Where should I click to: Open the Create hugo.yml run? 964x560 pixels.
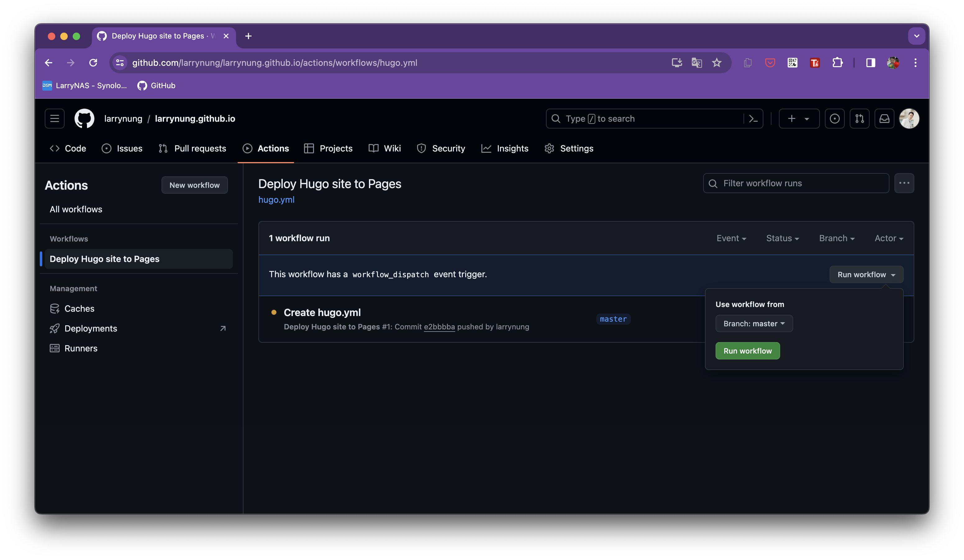click(322, 312)
